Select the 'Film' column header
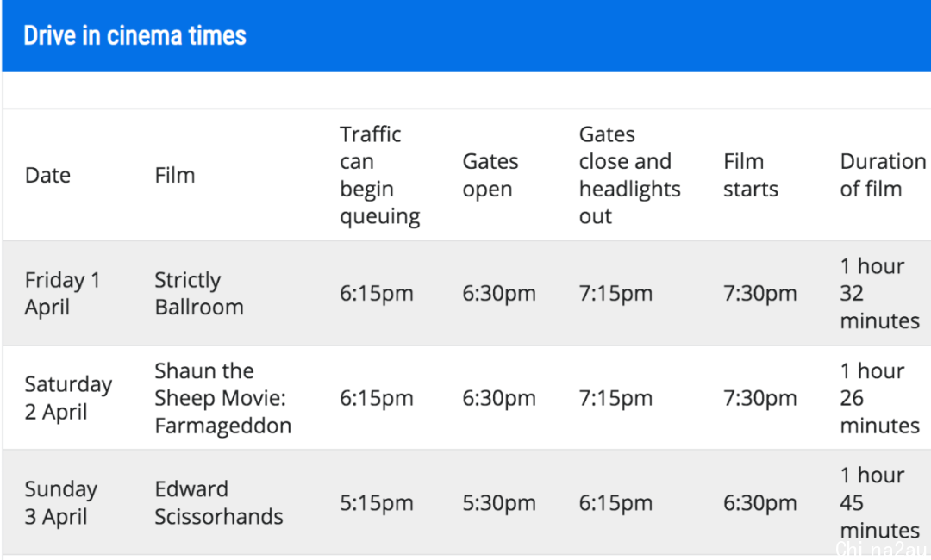 175,176
